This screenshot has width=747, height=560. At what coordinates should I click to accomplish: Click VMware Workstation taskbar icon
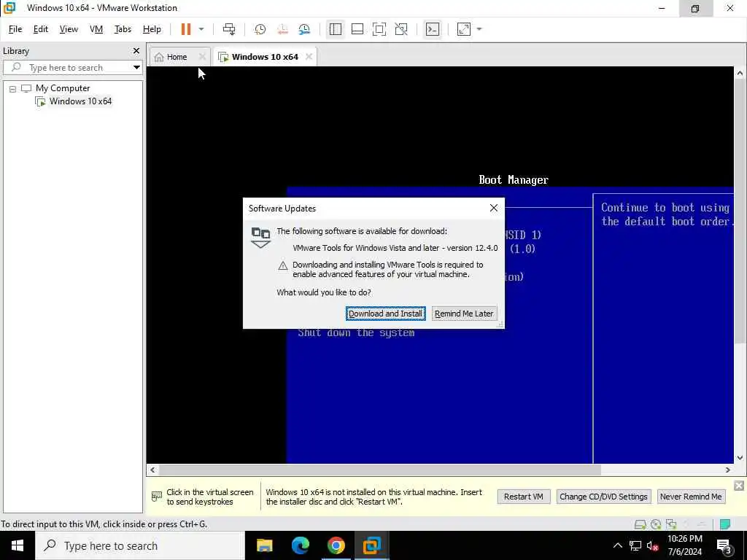(371, 545)
